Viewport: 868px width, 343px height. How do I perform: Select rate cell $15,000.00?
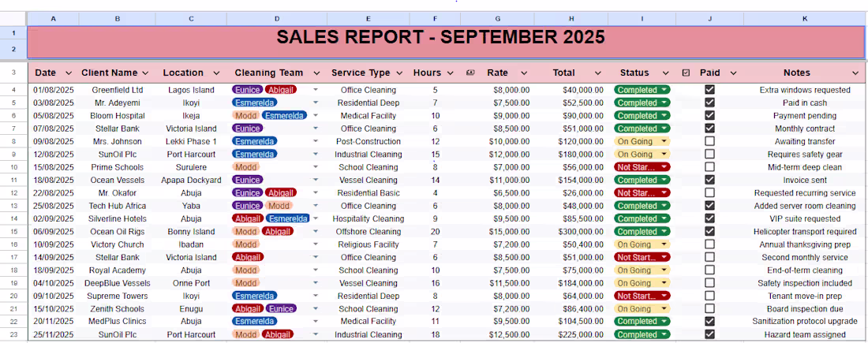(x=497, y=231)
